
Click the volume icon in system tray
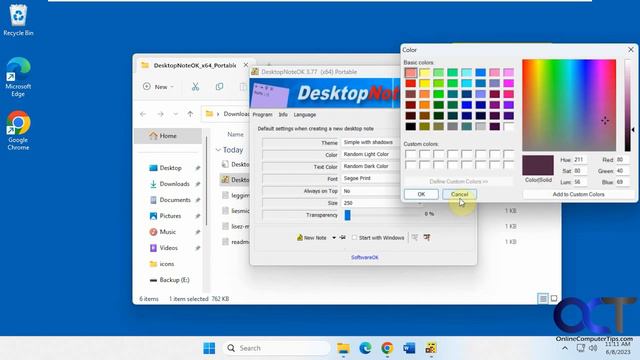point(593,348)
